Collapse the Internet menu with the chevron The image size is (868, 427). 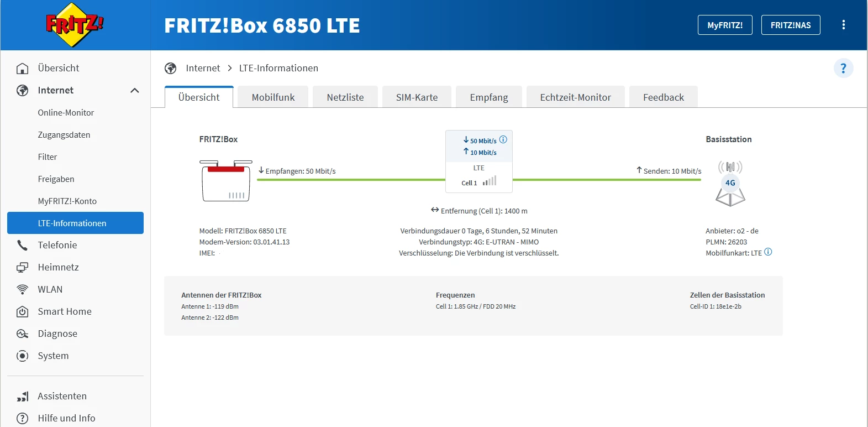tap(135, 90)
